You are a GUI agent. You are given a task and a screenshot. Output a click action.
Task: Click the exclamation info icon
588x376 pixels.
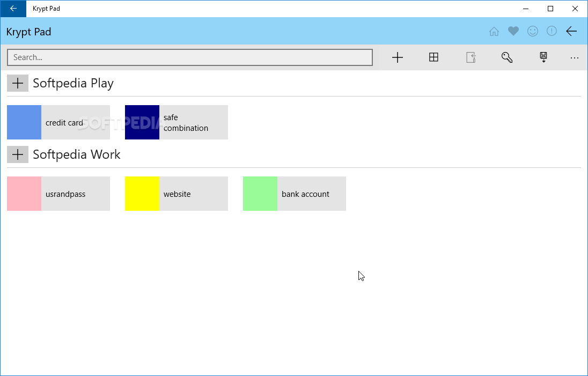point(552,31)
